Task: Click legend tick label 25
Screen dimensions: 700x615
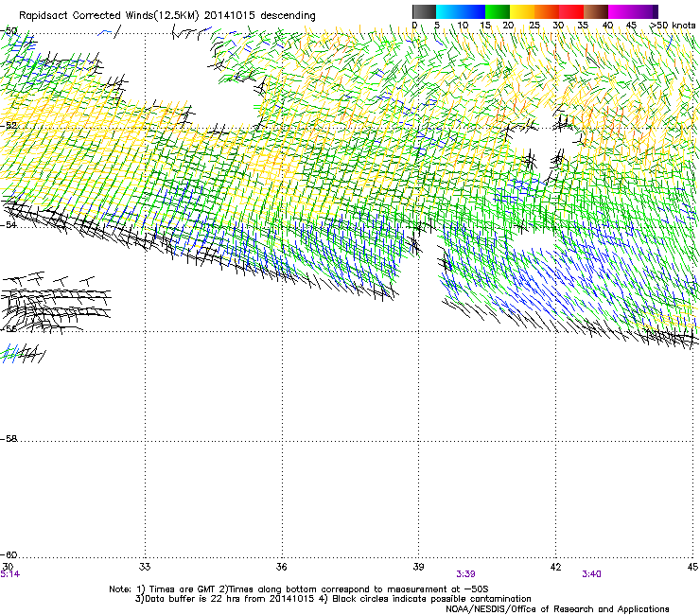Action: click(x=534, y=26)
